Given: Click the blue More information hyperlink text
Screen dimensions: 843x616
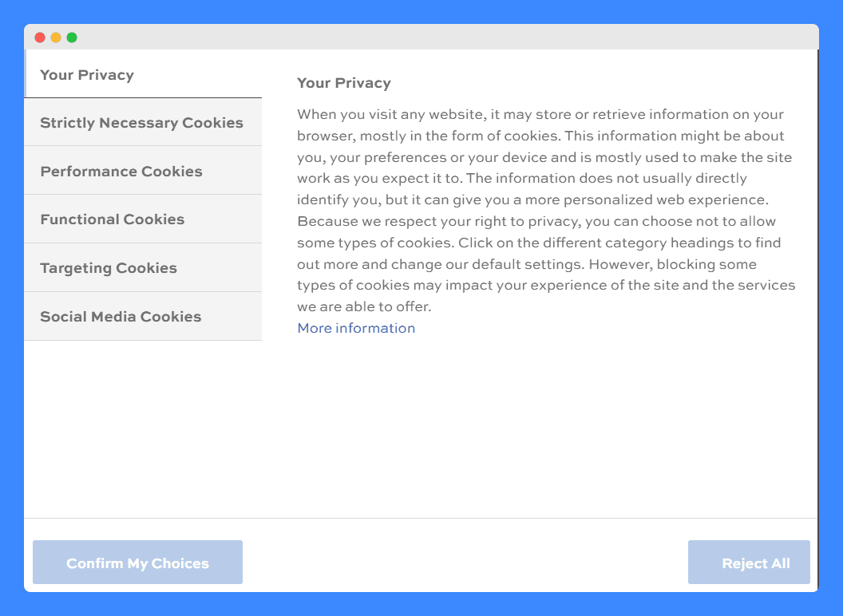Looking at the screenshot, I should click(356, 328).
